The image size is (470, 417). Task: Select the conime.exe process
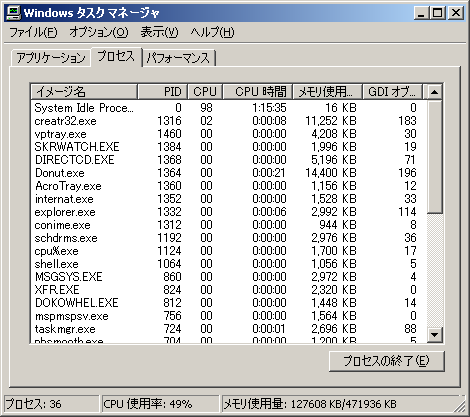[229, 225]
